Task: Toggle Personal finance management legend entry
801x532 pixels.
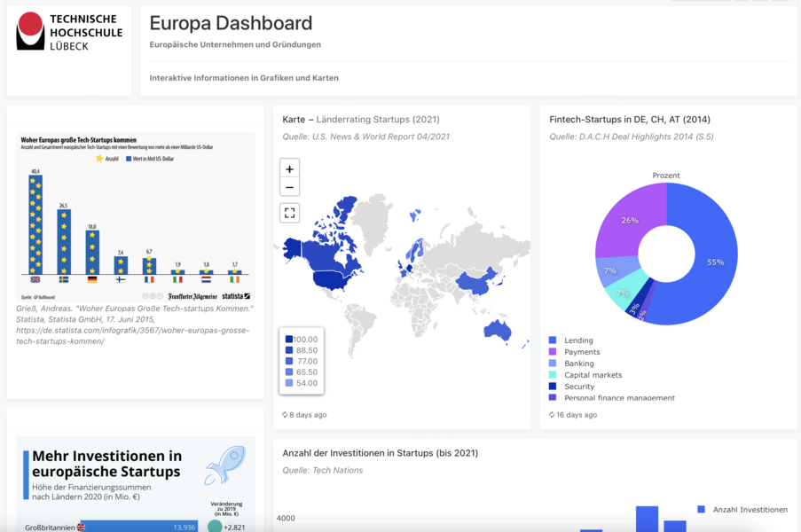Action: tap(612, 397)
